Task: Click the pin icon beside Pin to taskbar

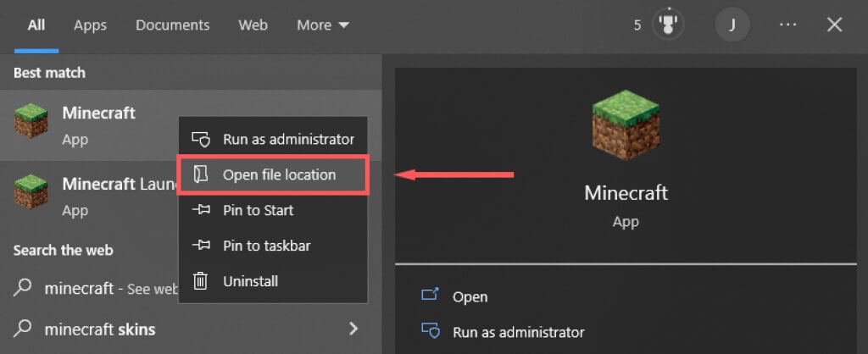Action: pos(200,246)
